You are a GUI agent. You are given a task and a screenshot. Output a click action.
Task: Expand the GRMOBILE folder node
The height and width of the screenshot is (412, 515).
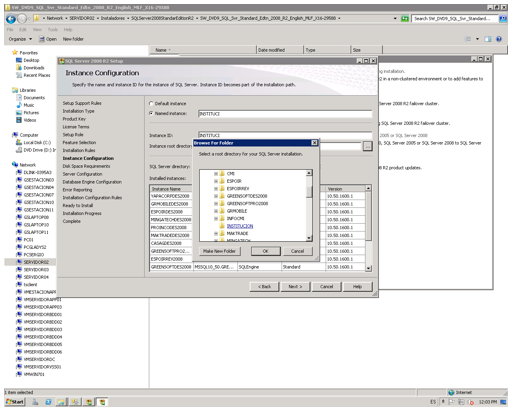tap(216, 211)
